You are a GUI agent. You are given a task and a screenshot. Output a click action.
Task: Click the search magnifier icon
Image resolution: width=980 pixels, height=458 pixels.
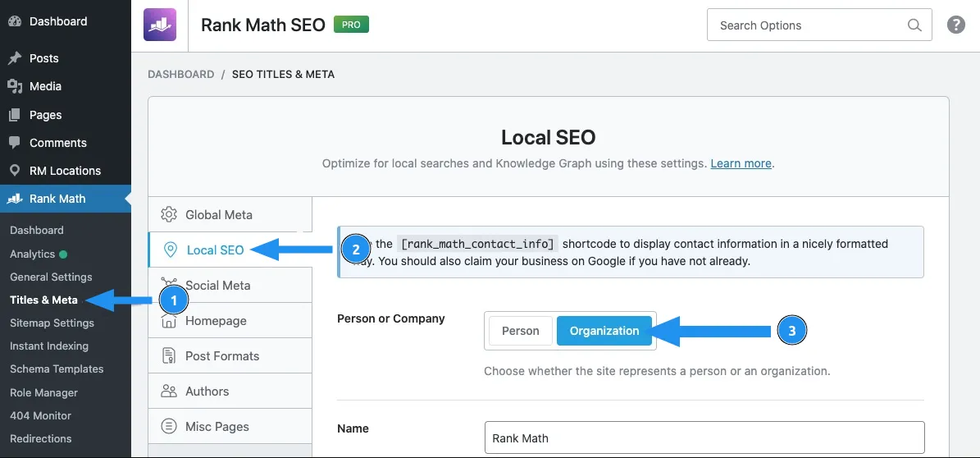(914, 25)
